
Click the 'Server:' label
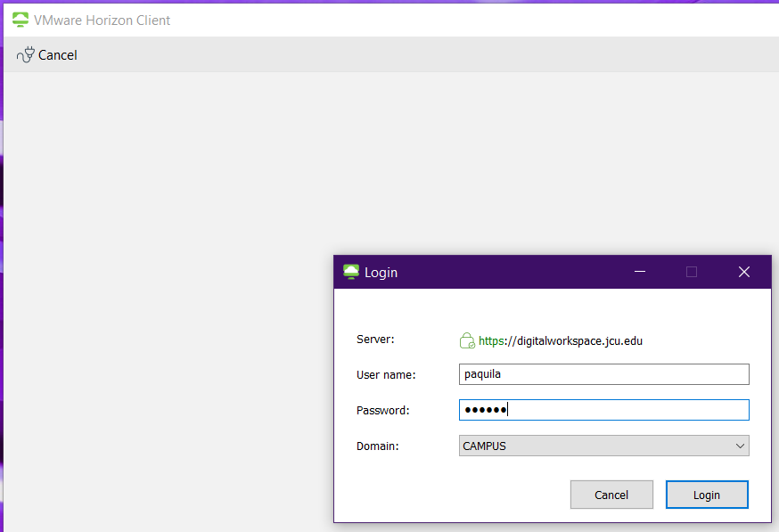[375, 340]
